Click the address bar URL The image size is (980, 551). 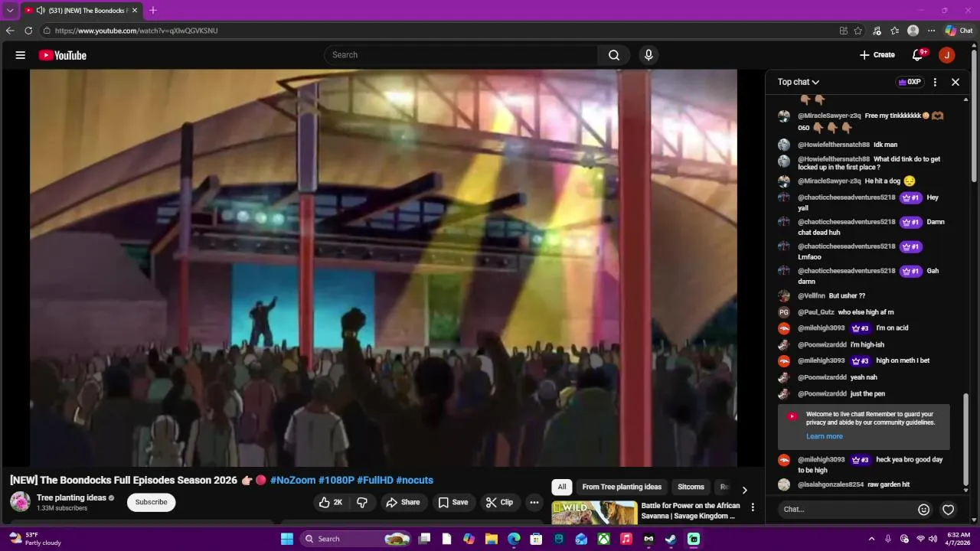pos(136,31)
